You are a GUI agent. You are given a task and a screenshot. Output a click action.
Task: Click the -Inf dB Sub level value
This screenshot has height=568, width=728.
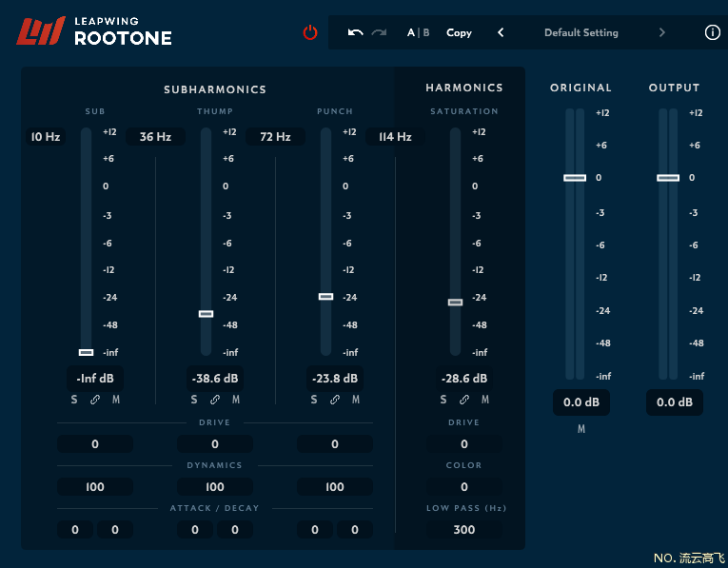95,379
